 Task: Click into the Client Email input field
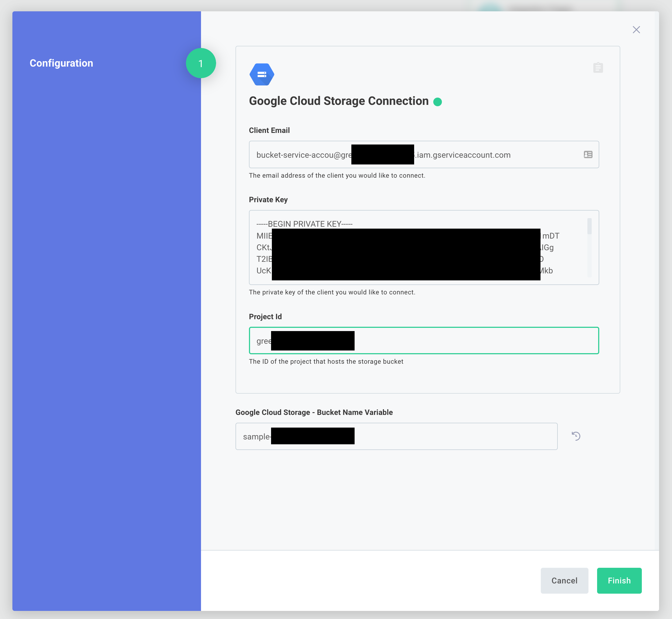424,154
